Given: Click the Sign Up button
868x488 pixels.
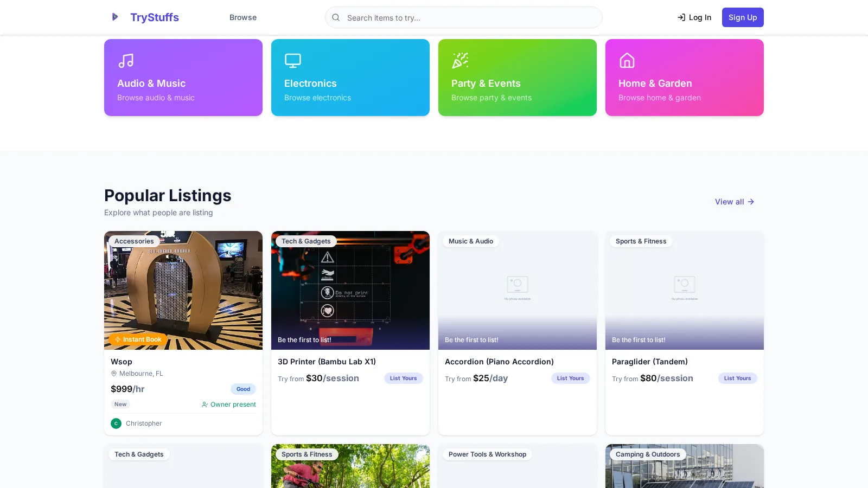Looking at the screenshot, I should (743, 17).
